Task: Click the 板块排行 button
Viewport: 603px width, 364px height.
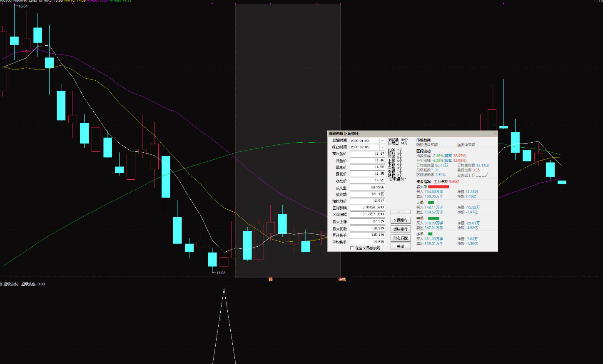Action: [401, 229]
